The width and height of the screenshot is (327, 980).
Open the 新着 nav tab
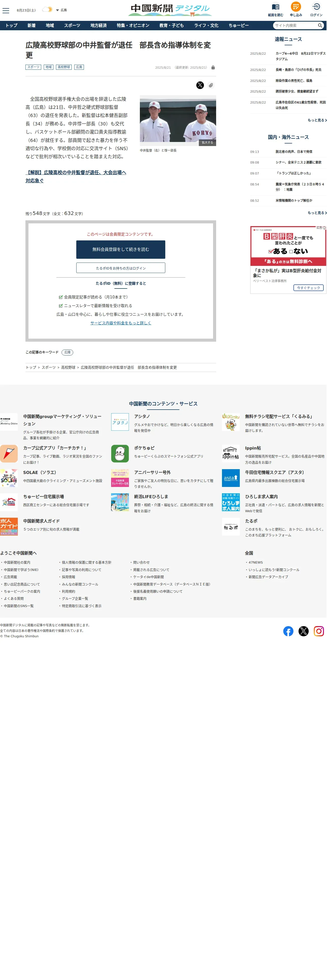pos(32,25)
